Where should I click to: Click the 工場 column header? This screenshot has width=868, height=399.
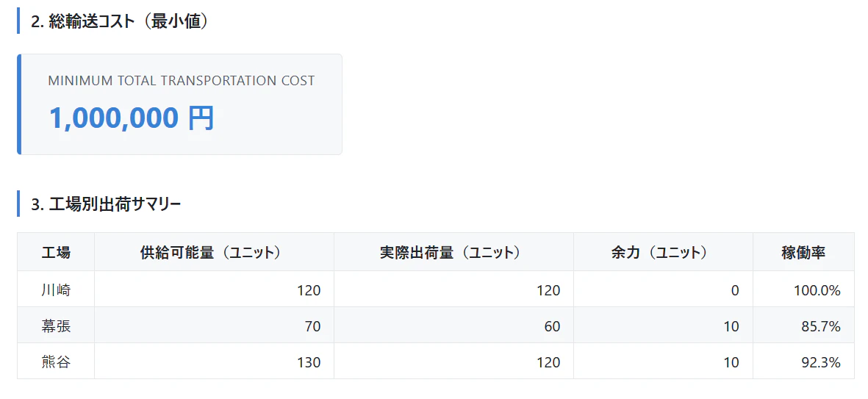pyautogui.click(x=56, y=252)
